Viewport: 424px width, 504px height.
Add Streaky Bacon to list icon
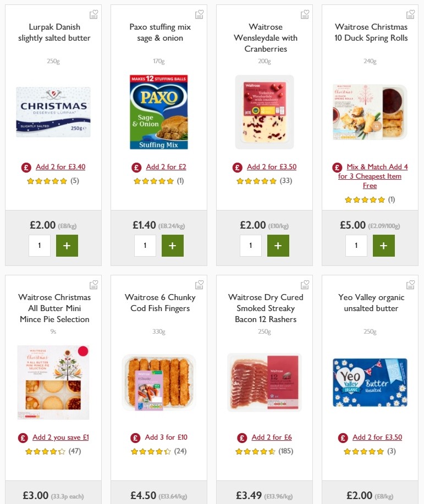[305, 285]
